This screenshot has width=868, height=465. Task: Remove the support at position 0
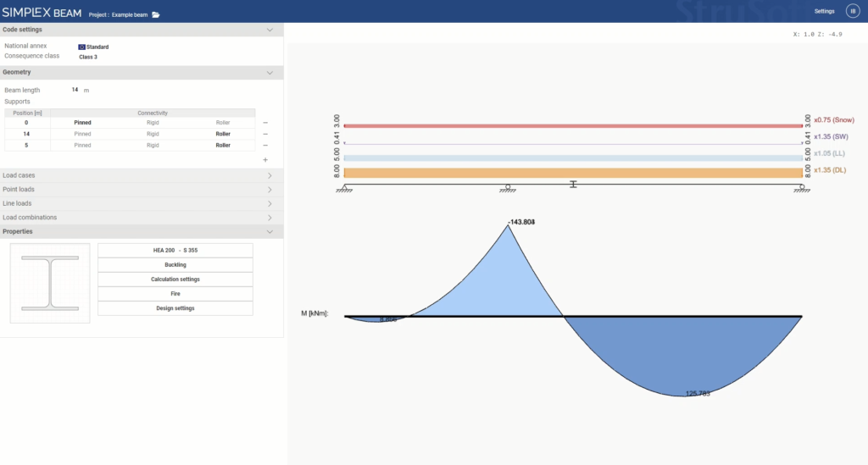point(265,123)
